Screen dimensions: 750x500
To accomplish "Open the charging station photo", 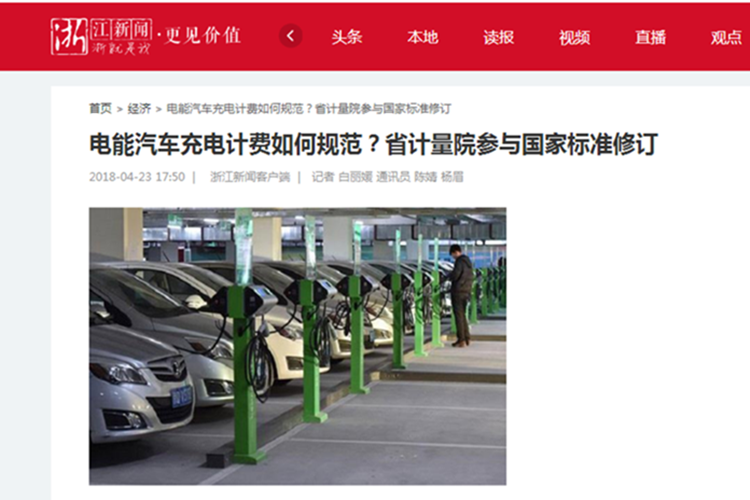I will 298,346.
